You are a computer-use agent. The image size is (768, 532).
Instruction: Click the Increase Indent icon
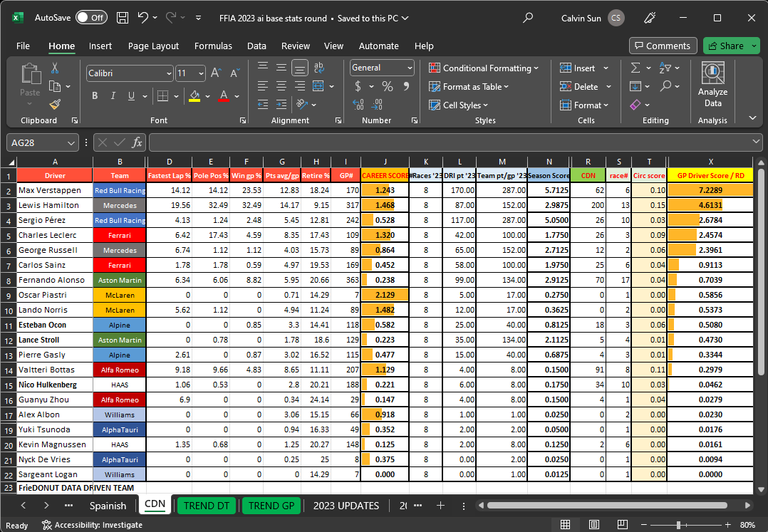point(281,104)
